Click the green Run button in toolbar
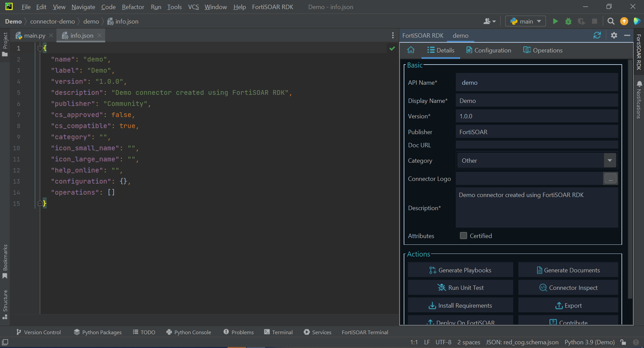The image size is (644, 348). (555, 22)
